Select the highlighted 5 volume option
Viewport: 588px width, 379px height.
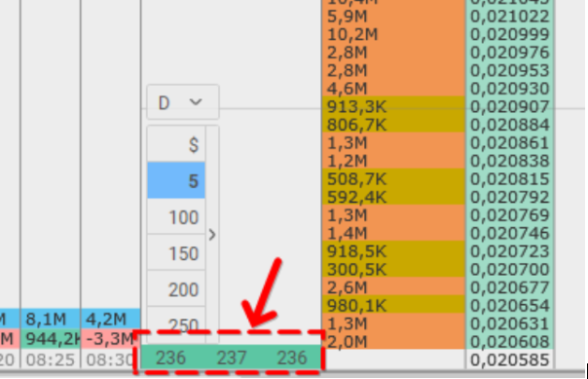[x=176, y=180]
